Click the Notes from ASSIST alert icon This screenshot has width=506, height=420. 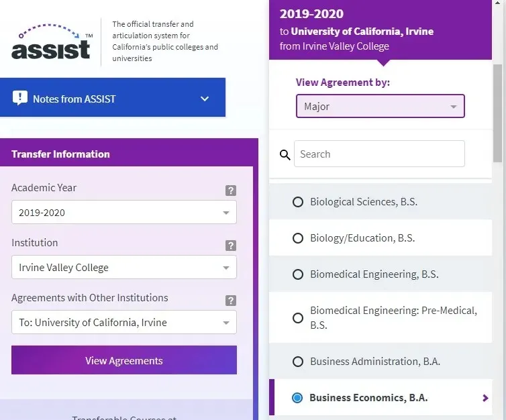[20, 99]
